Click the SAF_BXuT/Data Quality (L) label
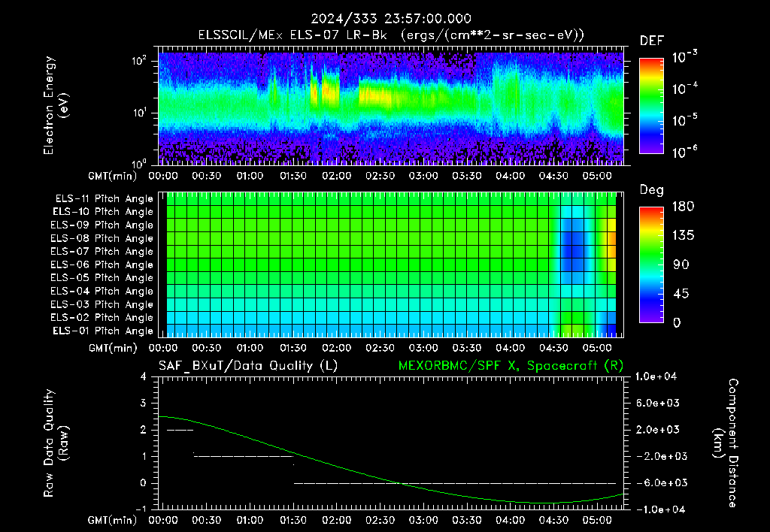The height and width of the screenshot is (532, 770). pyautogui.click(x=248, y=366)
